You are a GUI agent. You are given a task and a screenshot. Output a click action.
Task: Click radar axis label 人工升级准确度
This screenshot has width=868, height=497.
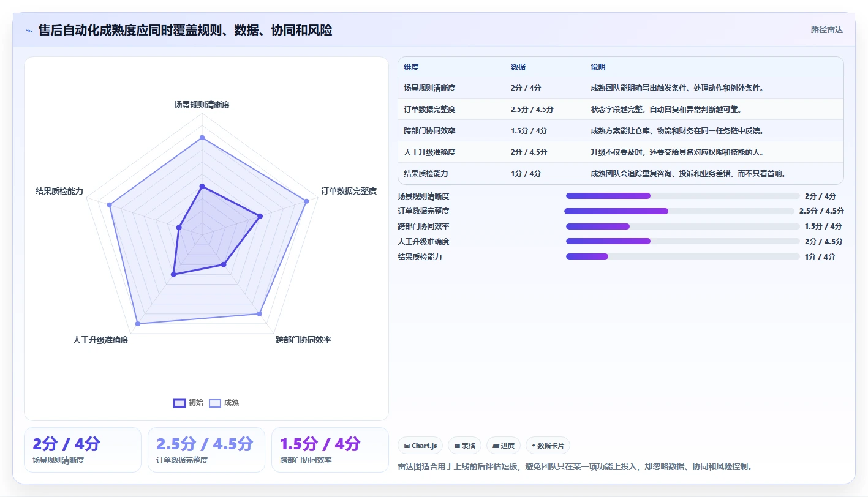point(100,340)
